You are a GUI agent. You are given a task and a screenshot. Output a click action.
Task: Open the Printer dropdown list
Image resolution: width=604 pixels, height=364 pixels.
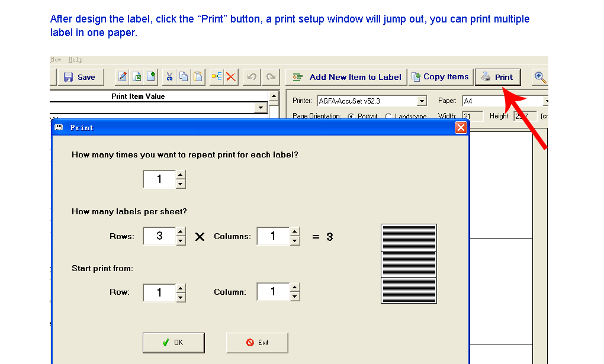pos(422,101)
